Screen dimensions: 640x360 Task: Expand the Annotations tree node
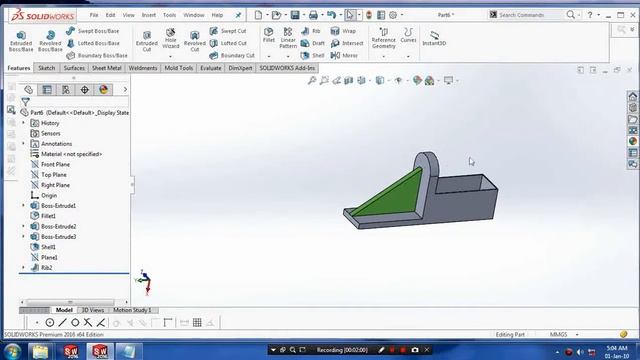tap(23, 144)
